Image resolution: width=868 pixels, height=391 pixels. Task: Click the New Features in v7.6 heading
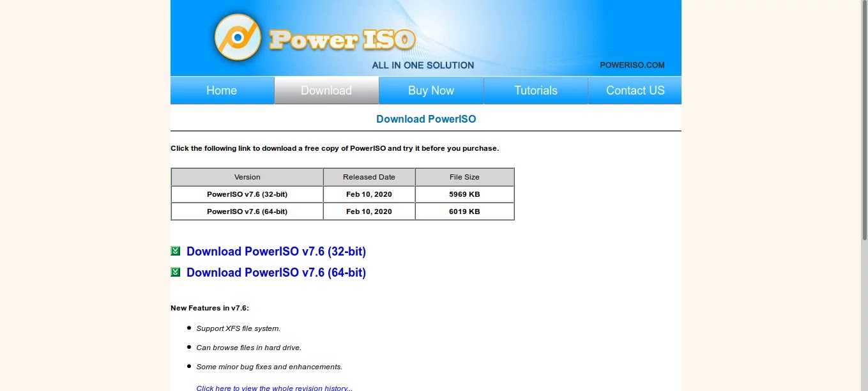pos(209,308)
